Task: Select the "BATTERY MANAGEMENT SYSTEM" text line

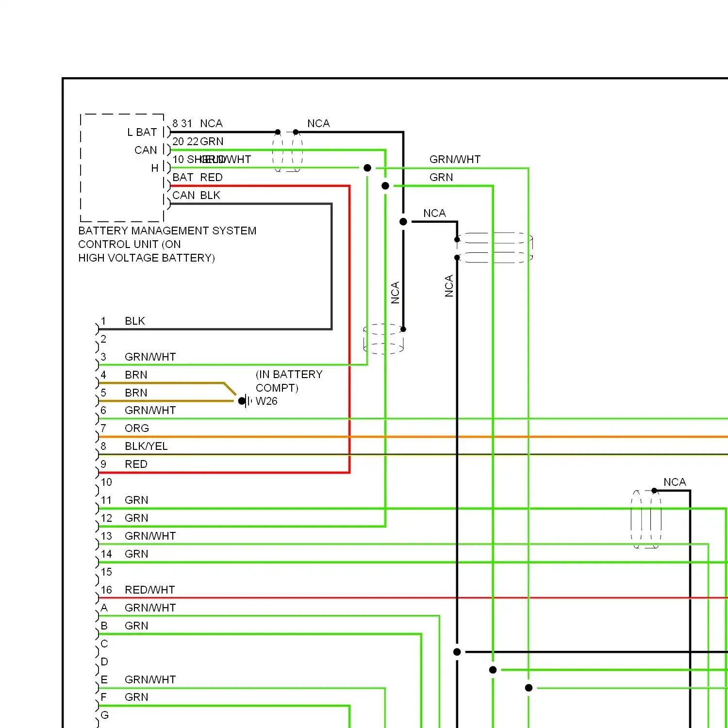Action: point(167,231)
